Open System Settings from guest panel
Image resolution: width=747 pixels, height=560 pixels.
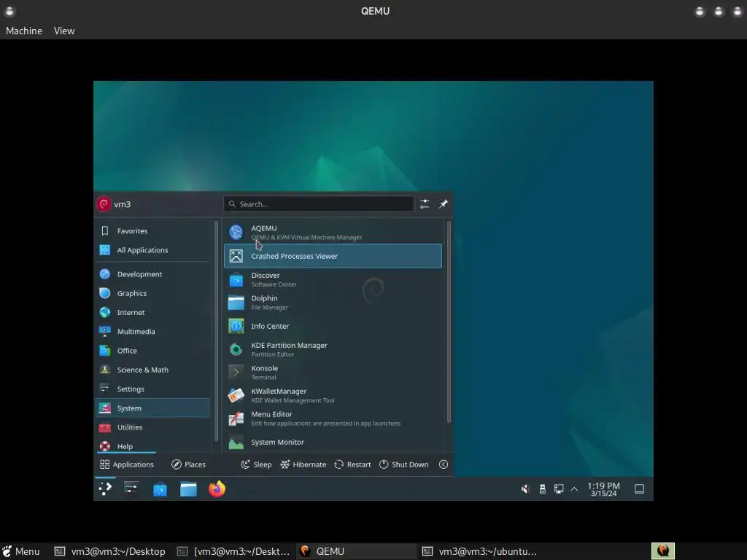coord(131,489)
